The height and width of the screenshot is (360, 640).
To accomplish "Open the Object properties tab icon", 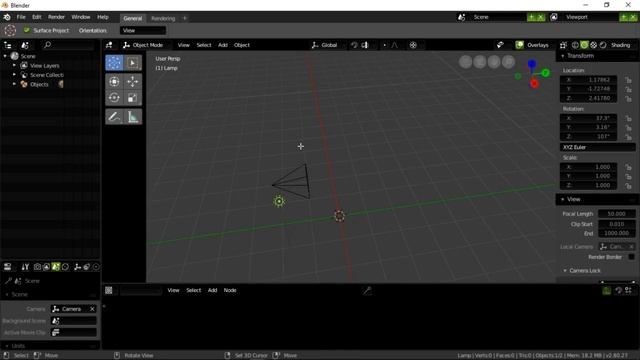I will coord(77,267).
